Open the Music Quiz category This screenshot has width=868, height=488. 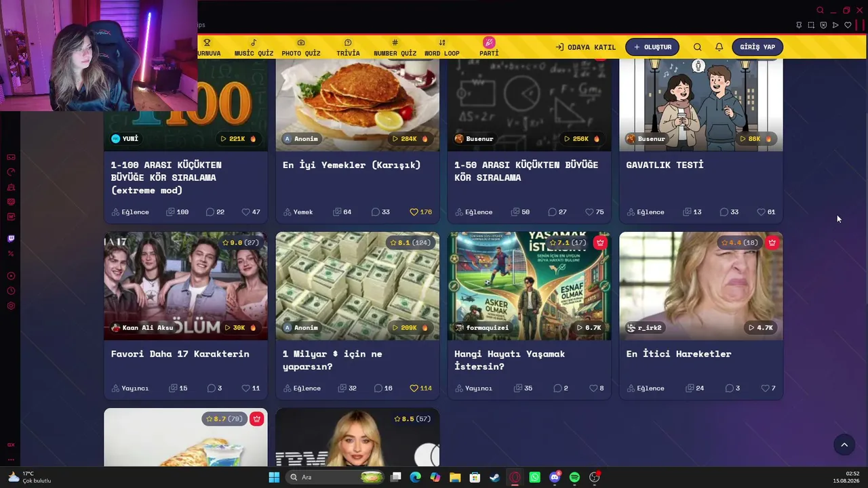pyautogui.click(x=254, y=47)
